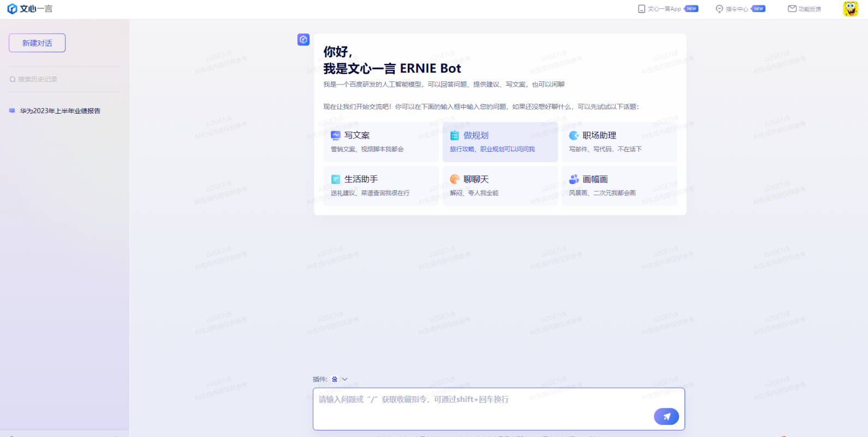
Task: Open the 指令中心 menu link
Action: pos(737,9)
